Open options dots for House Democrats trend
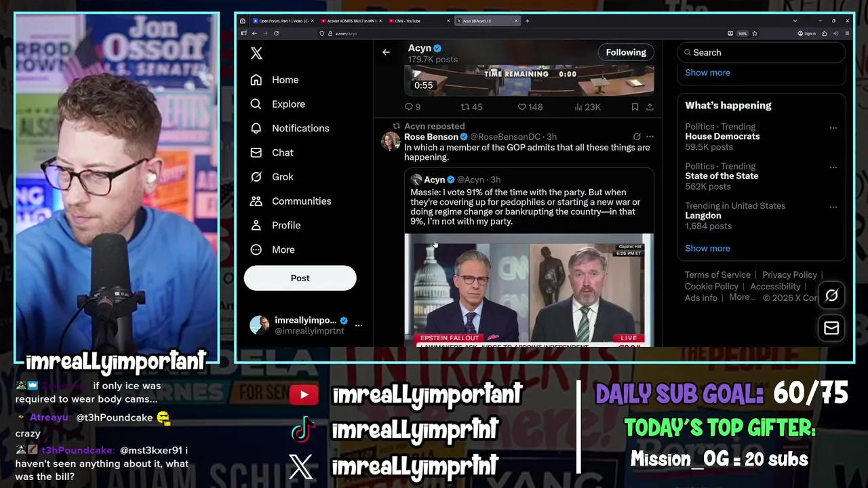Screen dimensions: 868x488 click(833, 128)
